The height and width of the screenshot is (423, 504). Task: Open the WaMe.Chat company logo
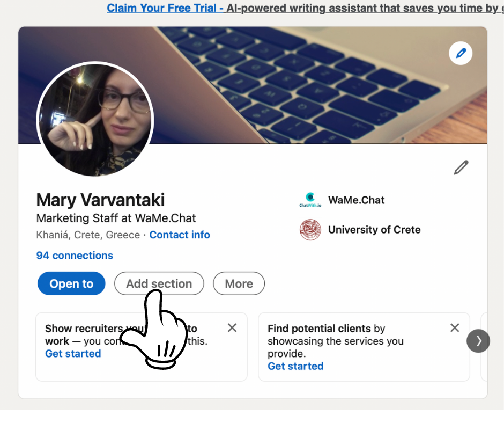[x=310, y=200]
